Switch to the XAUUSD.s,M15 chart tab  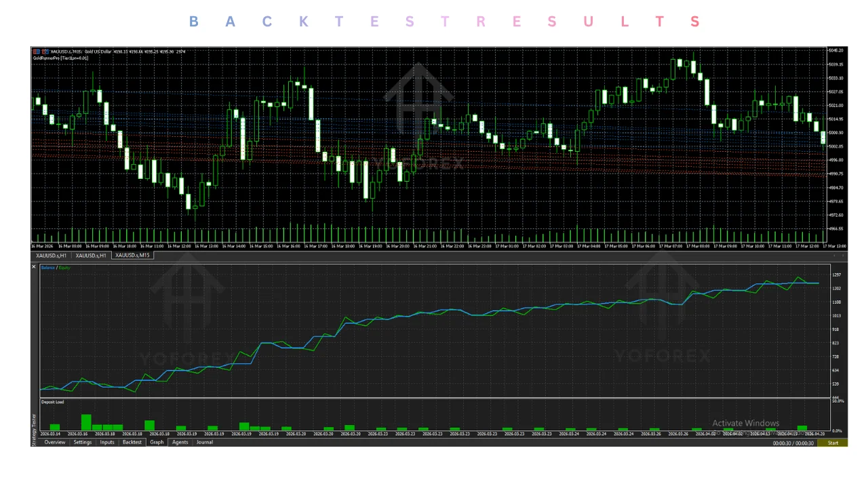pyautogui.click(x=132, y=256)
